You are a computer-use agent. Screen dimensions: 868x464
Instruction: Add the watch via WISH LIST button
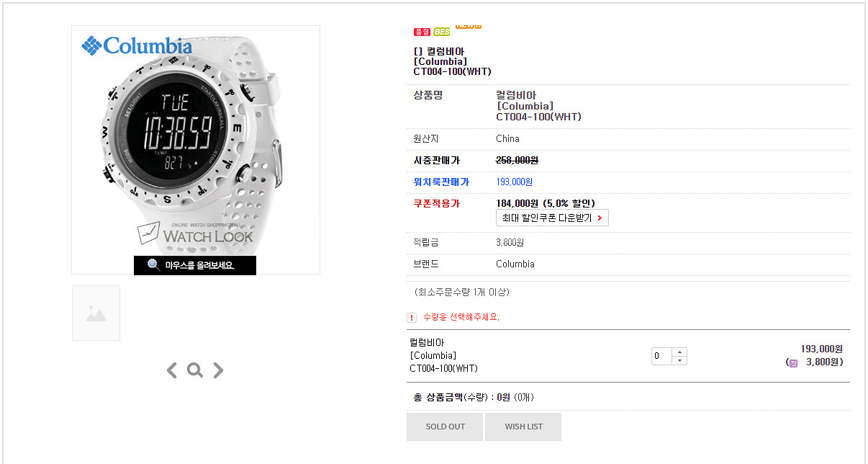[523, 427]
